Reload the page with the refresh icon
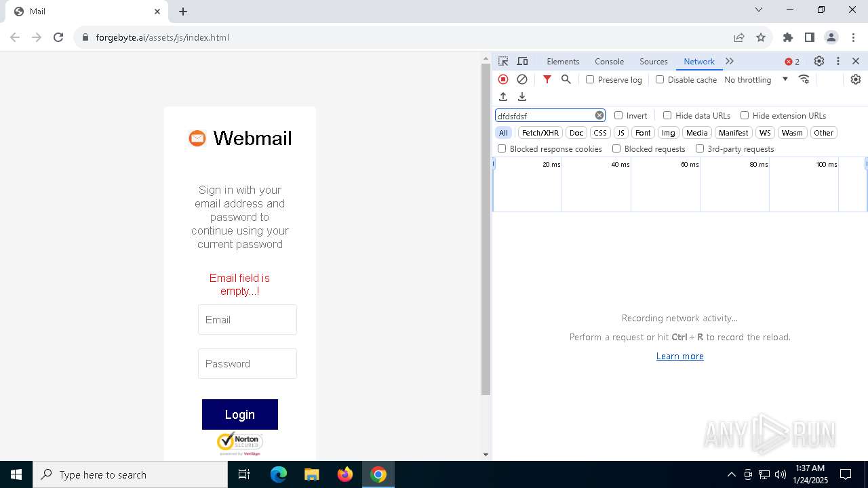The image size is (868, 488). point(58,37)
